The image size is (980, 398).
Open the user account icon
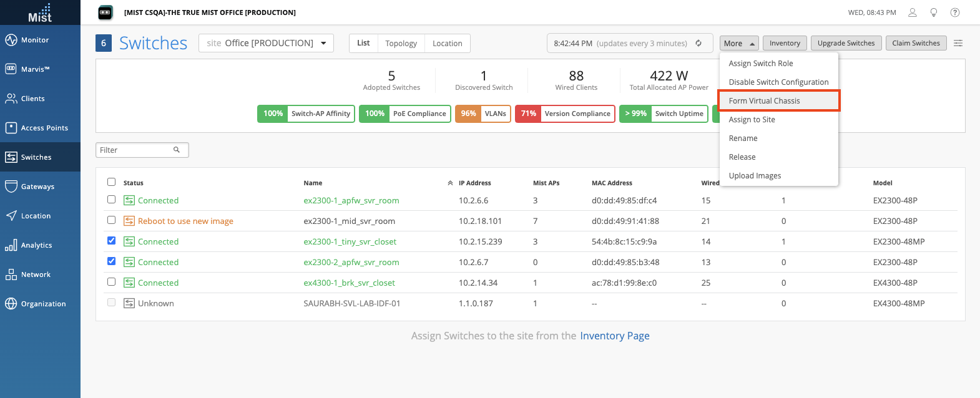913,12
